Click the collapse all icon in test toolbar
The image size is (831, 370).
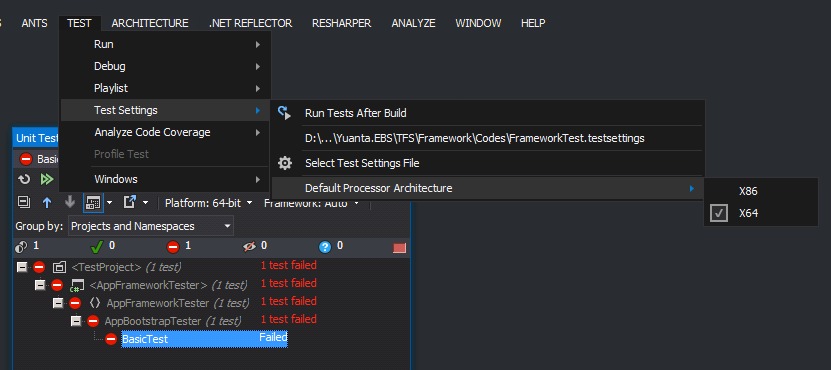click(x=24, y=202)
